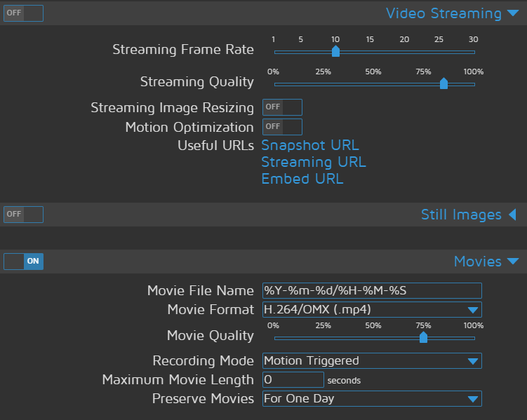Screen dimensions: 527x420
Task: Open the Embed URL link
Action: tap(302, 179)
